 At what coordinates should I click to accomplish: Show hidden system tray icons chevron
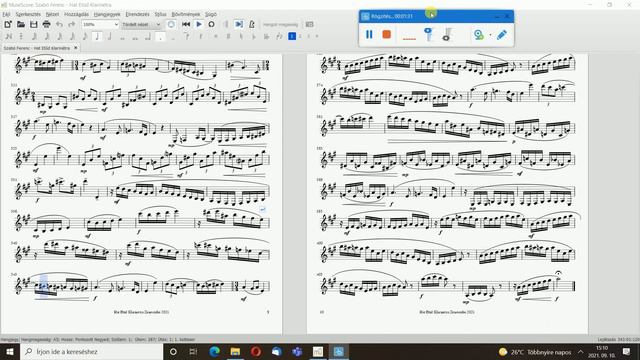click(580, 351)
